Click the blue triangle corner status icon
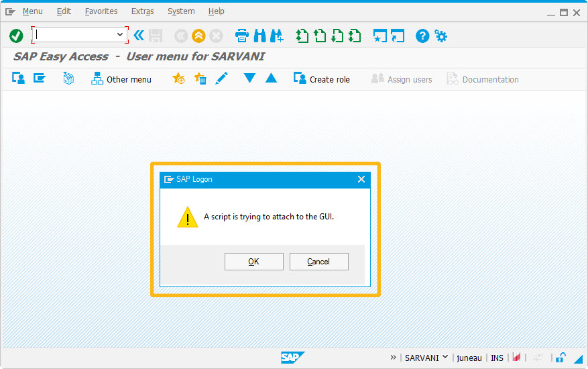 tap(578, 359)
